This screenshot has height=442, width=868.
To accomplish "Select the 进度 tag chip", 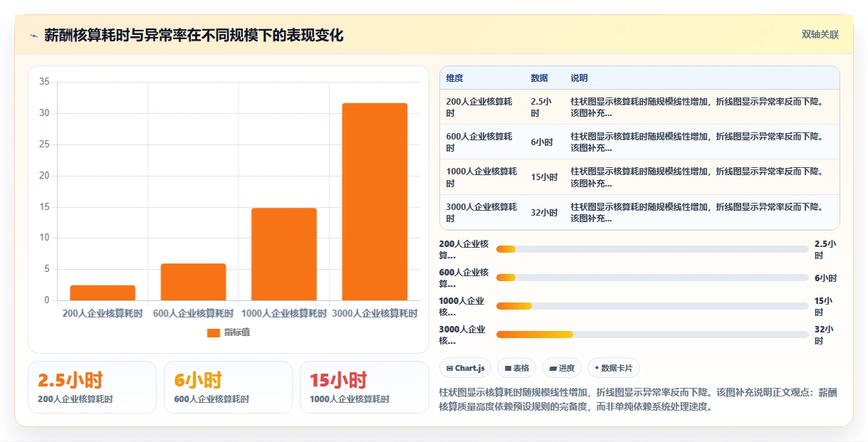I will (561, 368).
